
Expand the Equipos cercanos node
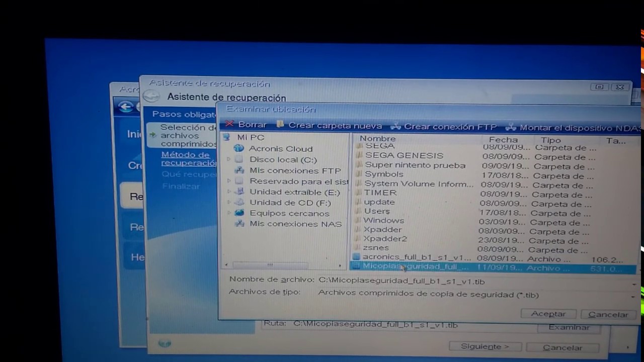(x=229, y=213)
